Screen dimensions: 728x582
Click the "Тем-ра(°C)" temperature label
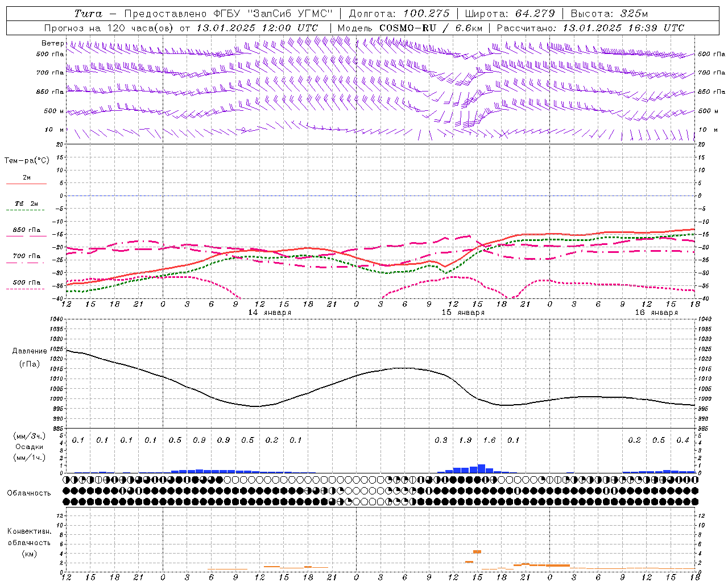point(27,161)
